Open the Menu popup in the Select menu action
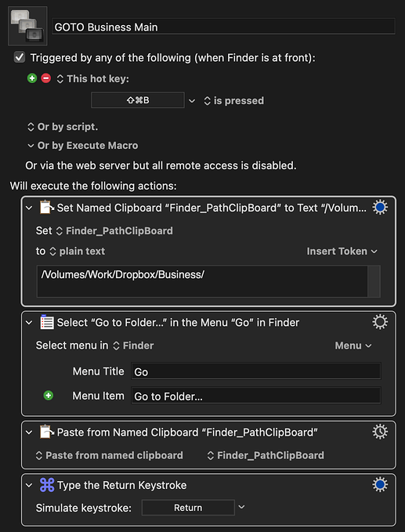 (353, 346)
